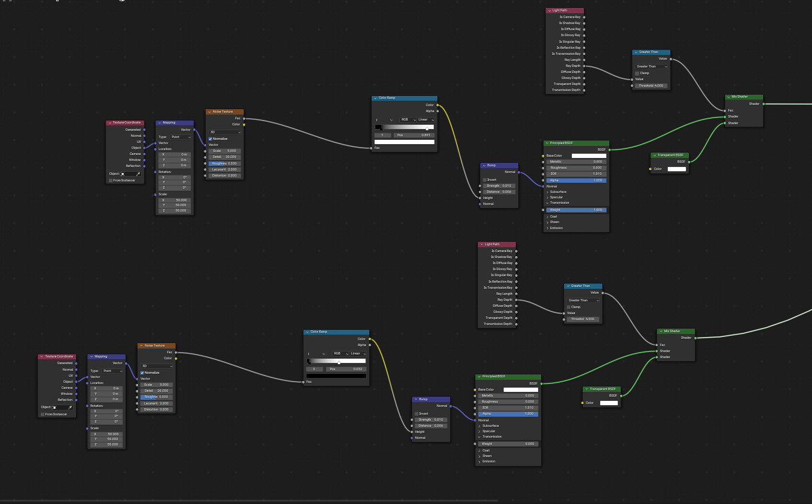812x504 pixels.
Task: Click Scale 5.000 field in upper Noise Texture
Action: point(225,151)
